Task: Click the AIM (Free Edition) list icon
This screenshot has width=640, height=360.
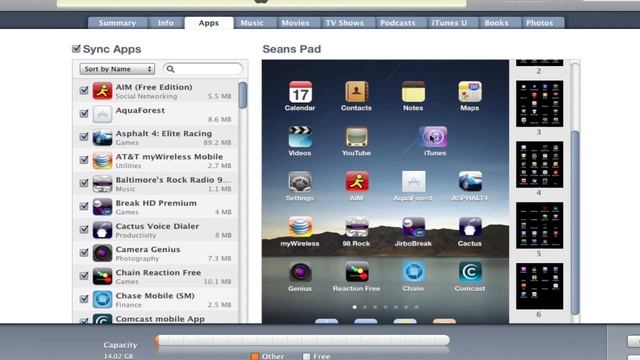Action: click(x=102, y=91)
